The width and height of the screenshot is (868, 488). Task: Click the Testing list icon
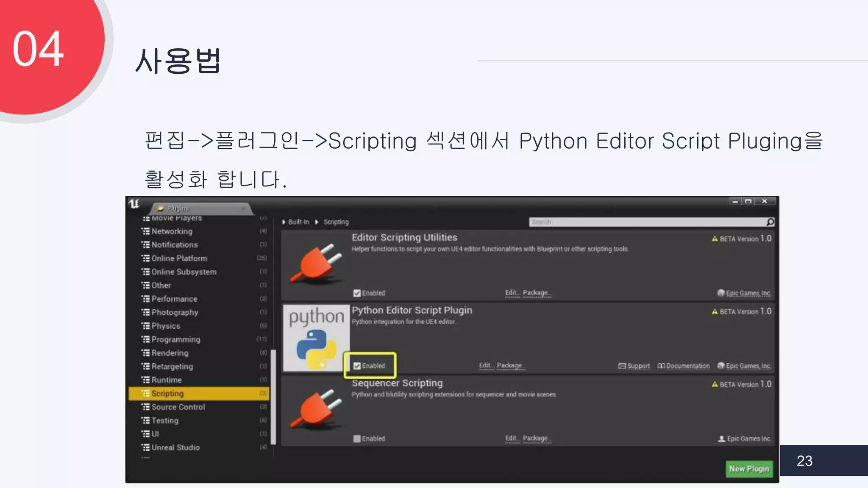[145, 421]
